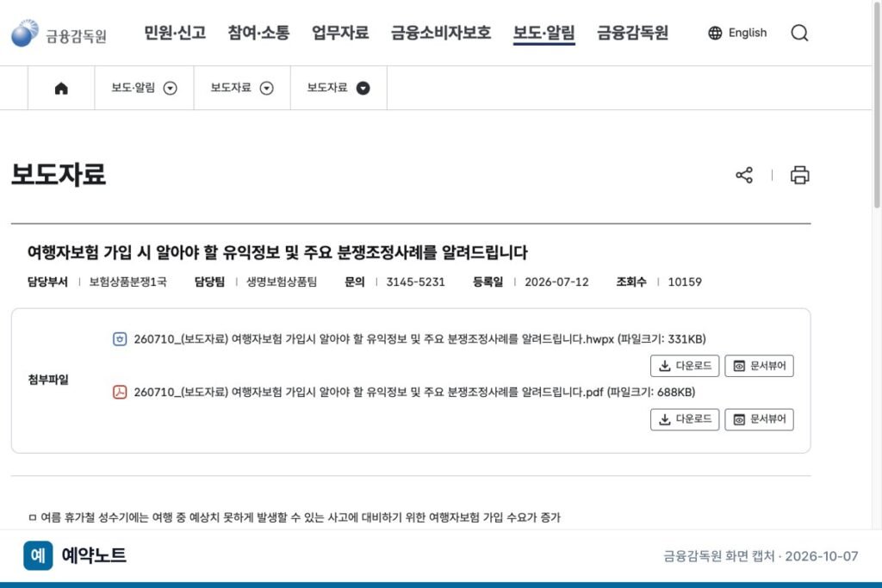Share this press release

pyautogui.click(x=744, y=175)
